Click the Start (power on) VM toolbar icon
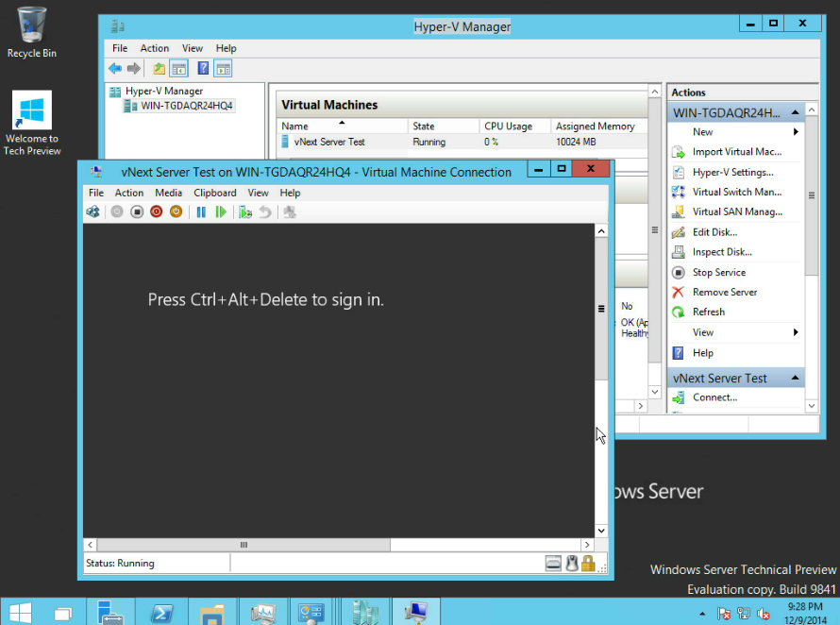The height and width of the screenshot is (625, 840). [117, 212]
